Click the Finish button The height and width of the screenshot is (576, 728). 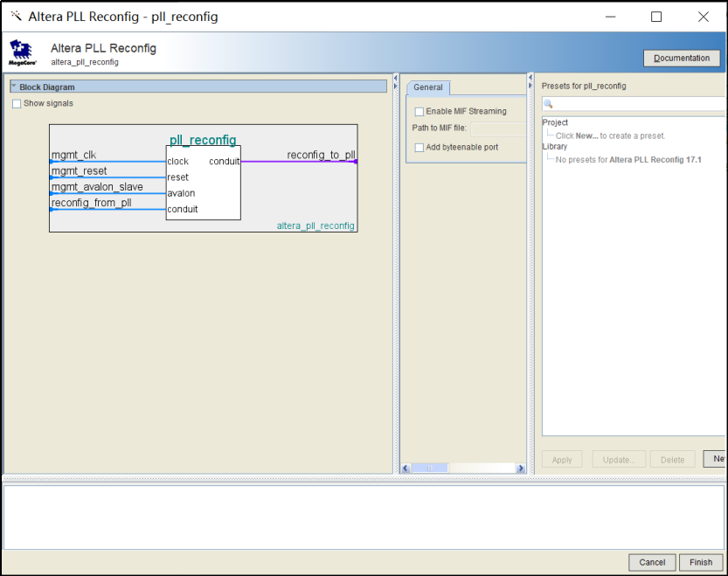coord(701,562)
